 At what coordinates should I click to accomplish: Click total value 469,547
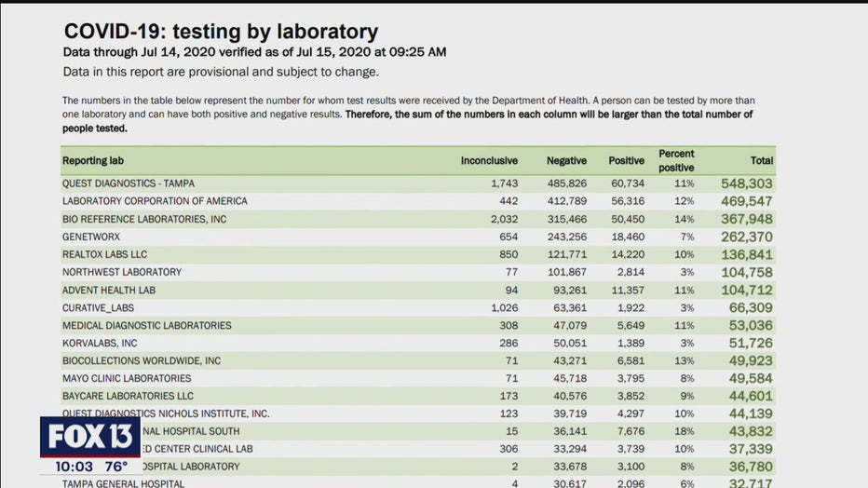coord(746,201)
